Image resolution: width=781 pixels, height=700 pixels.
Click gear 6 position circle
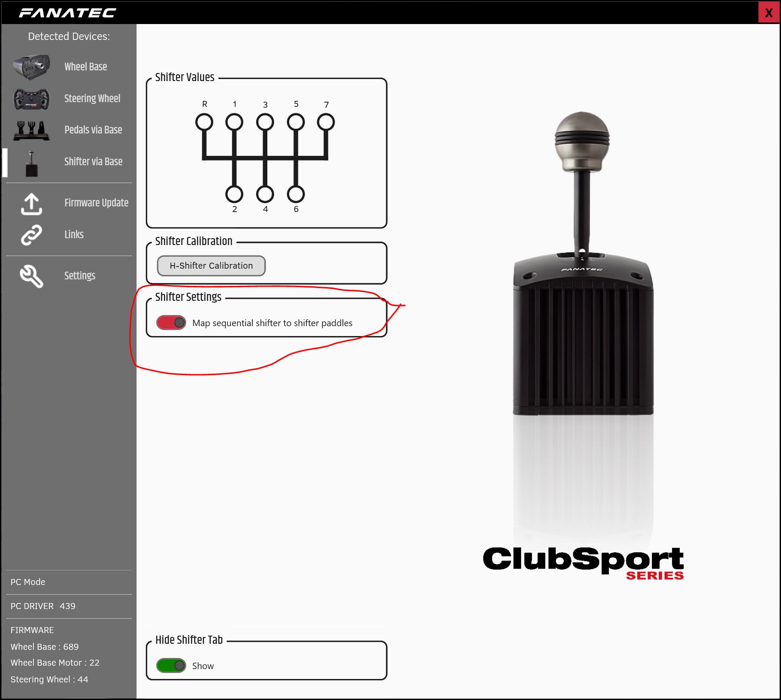point(296,194)
